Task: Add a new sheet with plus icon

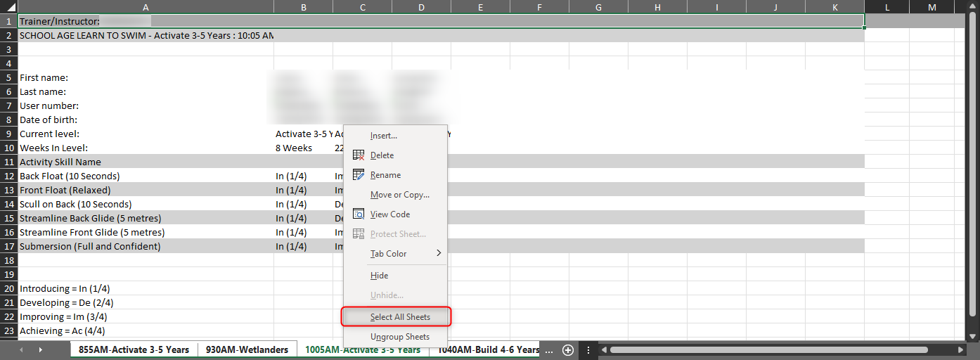Action: click(x=568, y=349)
